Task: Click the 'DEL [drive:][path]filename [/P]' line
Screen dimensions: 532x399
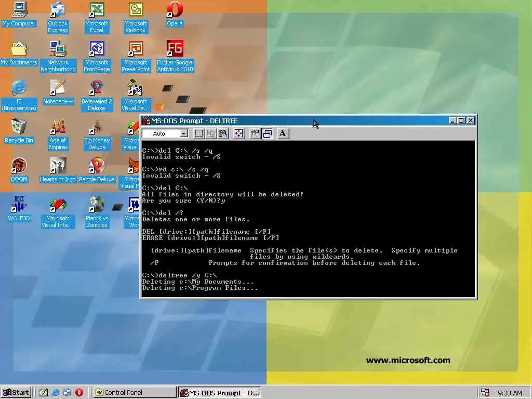Action: click(206, 232)
